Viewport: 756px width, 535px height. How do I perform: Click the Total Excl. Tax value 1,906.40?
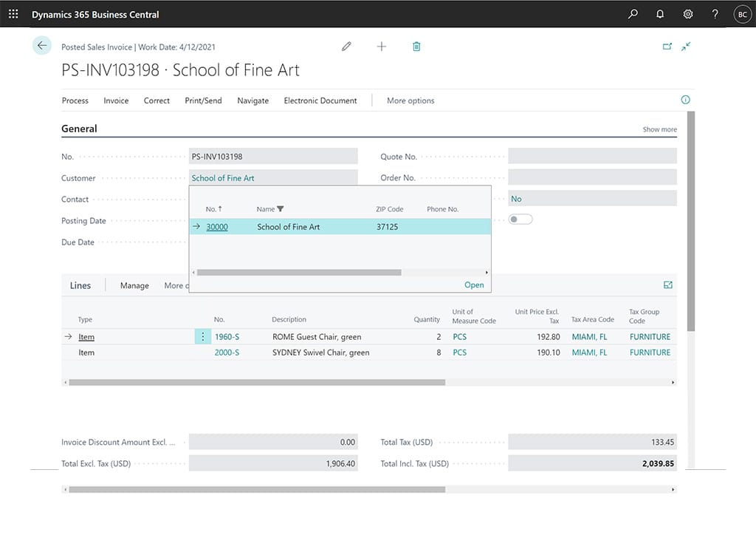[x=273, y=463]
